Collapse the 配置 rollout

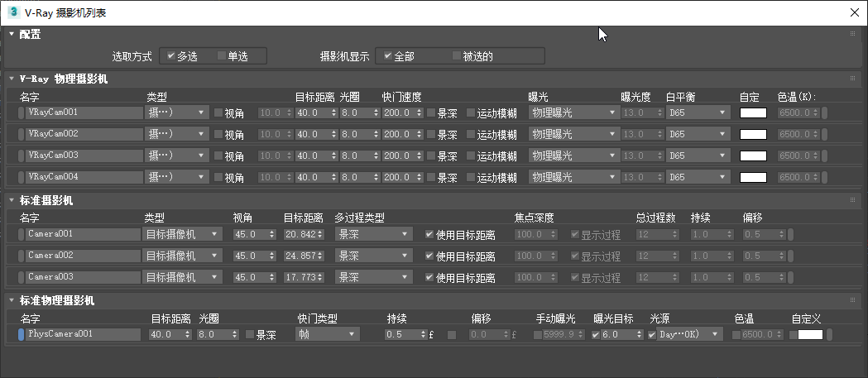[x=11, y=34]
